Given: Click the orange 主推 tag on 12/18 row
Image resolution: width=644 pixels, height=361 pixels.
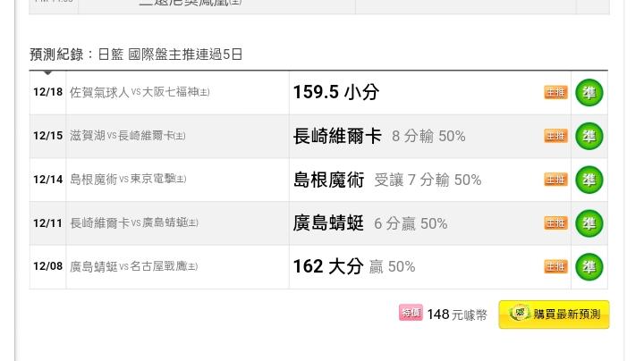Looking at the screenshot, I should [555, 92].
